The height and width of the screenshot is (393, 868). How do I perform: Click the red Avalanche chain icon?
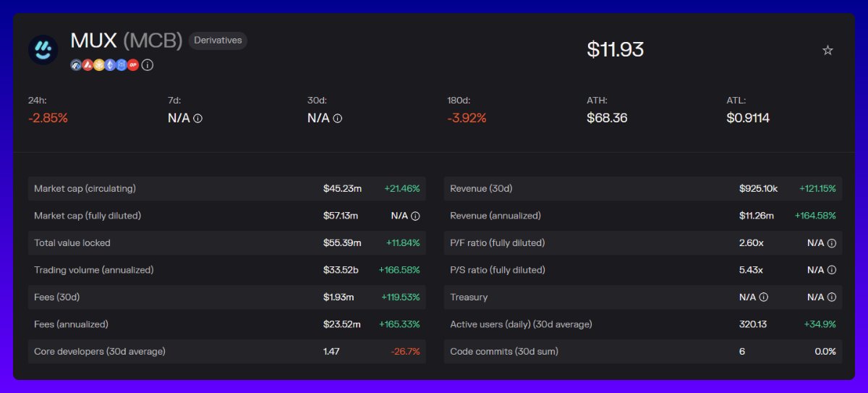click(87, 65)
